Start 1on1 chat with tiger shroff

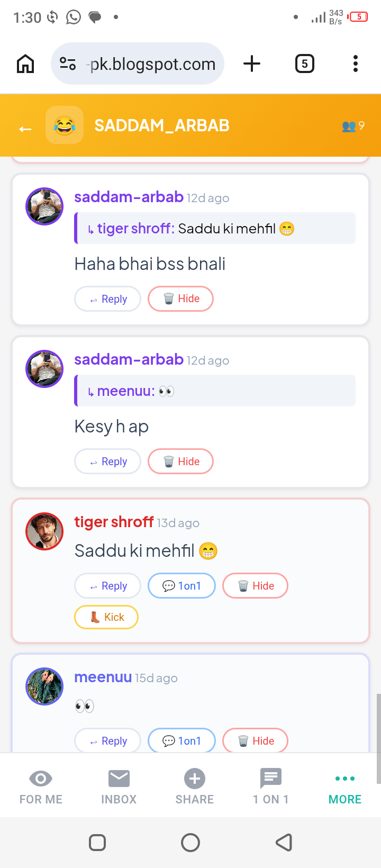coord(182,586)
